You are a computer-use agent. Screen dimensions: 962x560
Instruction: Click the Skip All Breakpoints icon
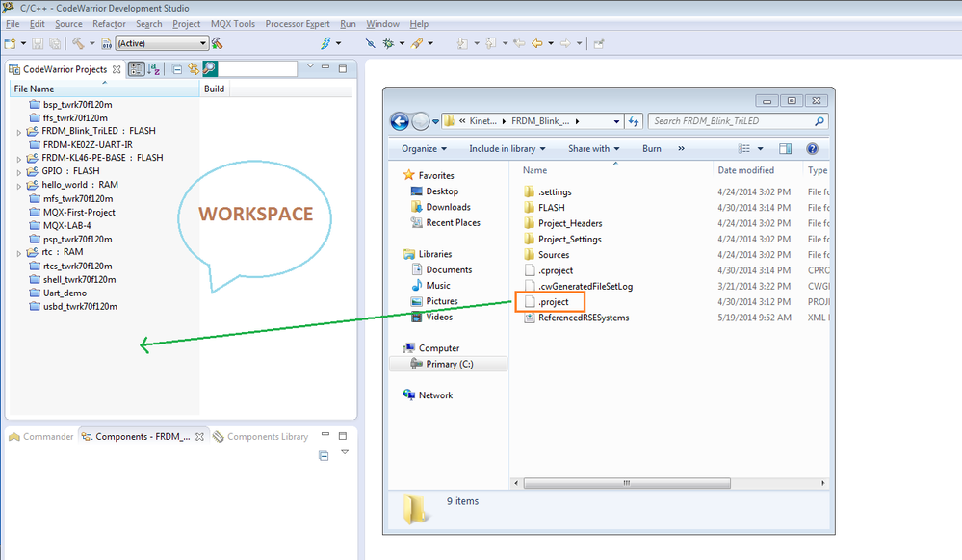(x=370, y=43)
